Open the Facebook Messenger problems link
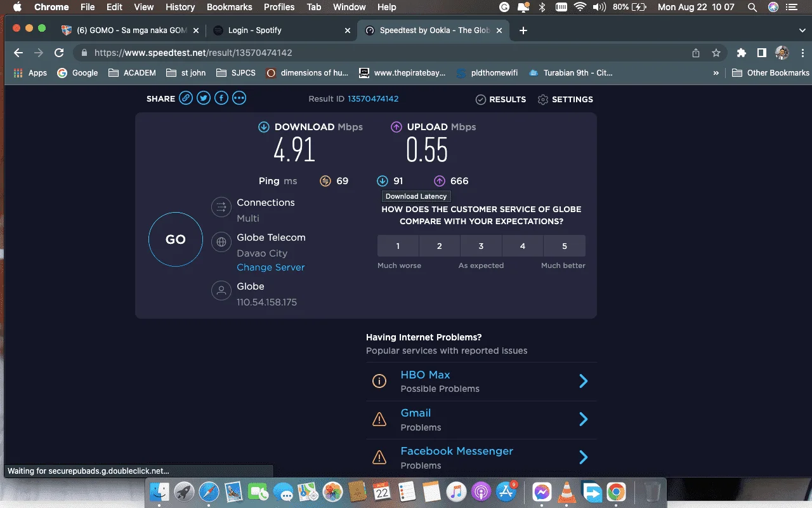 457,451
